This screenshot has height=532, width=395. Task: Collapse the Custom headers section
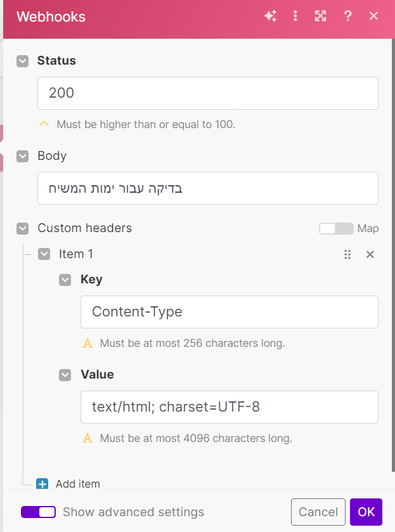point(23,228)
